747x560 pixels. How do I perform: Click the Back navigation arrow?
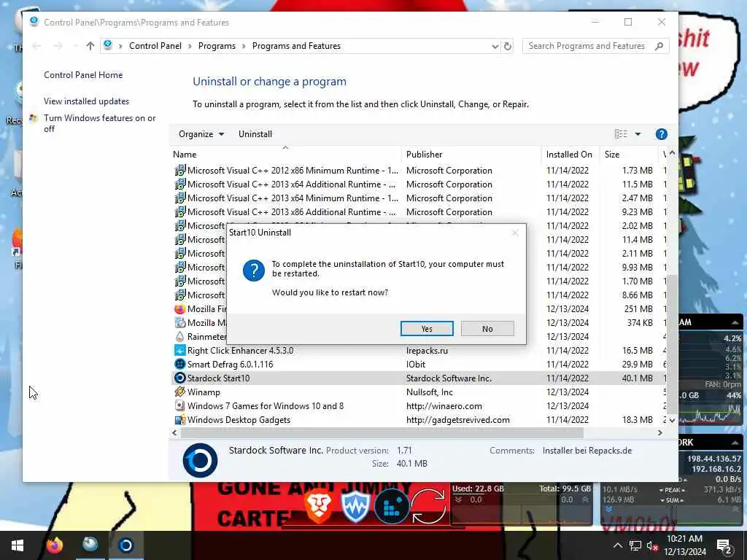pyautogui.click(x=36, y=46)
